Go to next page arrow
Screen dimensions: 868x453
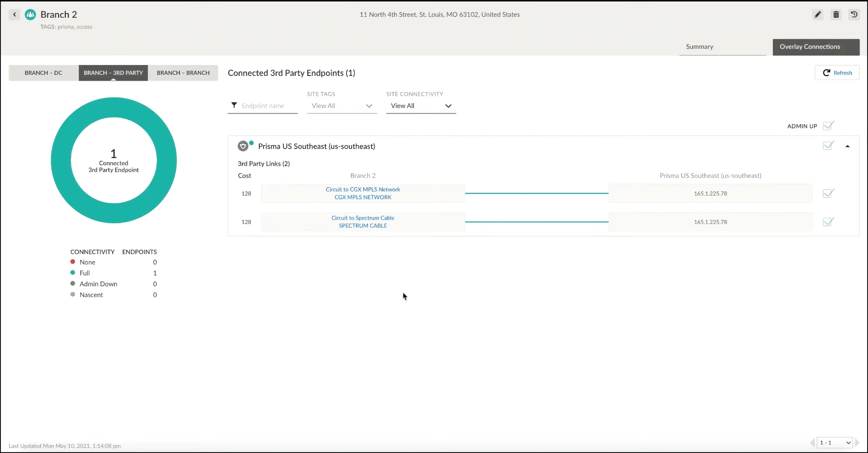click(857, 443)
